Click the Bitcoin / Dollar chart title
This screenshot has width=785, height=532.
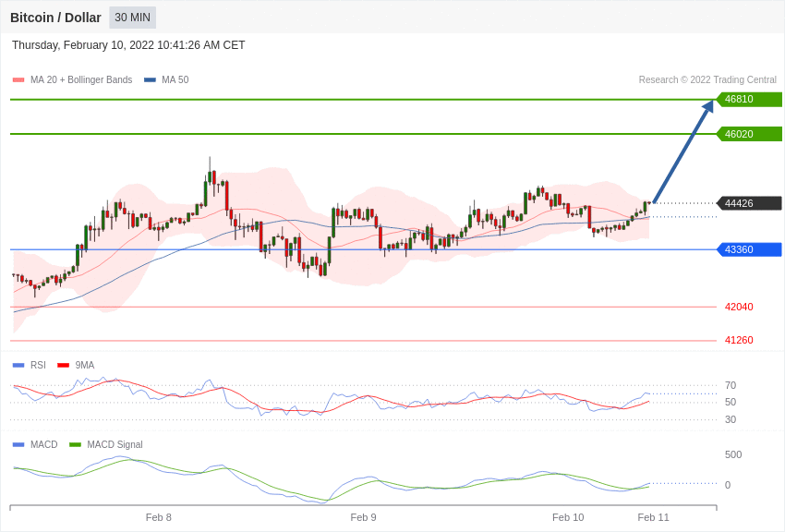[x=55, y=18]
